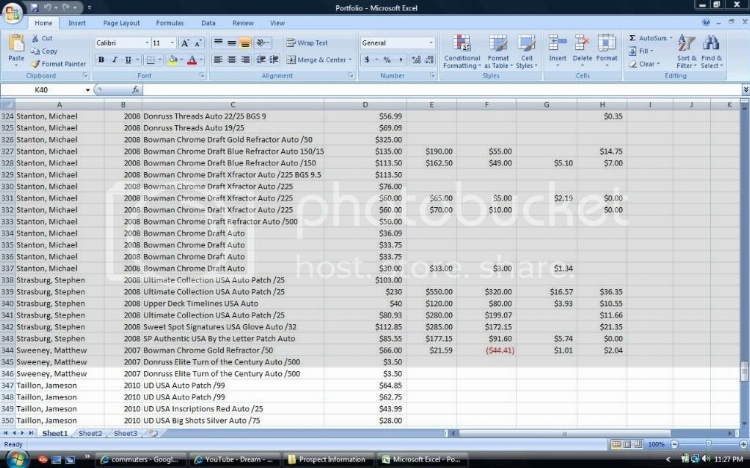The width and height of the screenshot is (750, 468).
Task: Toggle Center alignment
Action: (232, 60)
